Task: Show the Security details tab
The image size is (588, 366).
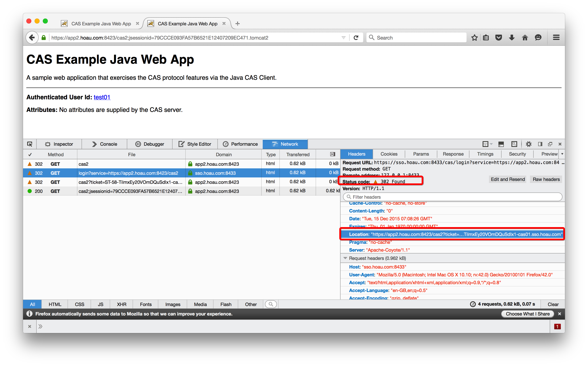Action: tap(517, 154)
